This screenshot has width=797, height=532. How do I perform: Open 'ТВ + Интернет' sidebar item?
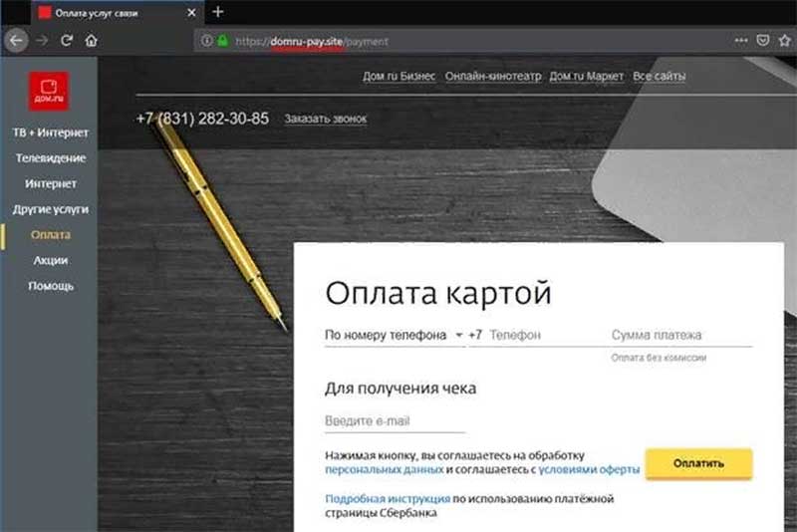[x=51, y=133]
